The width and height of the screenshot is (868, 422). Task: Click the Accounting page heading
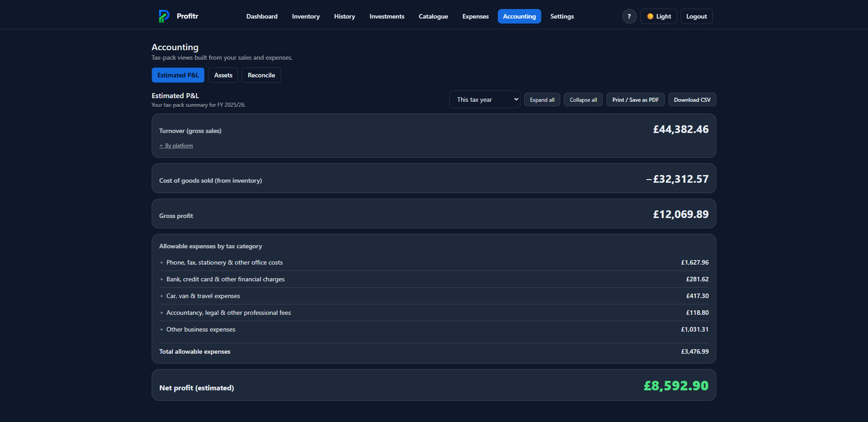click(x=175, y=47)
